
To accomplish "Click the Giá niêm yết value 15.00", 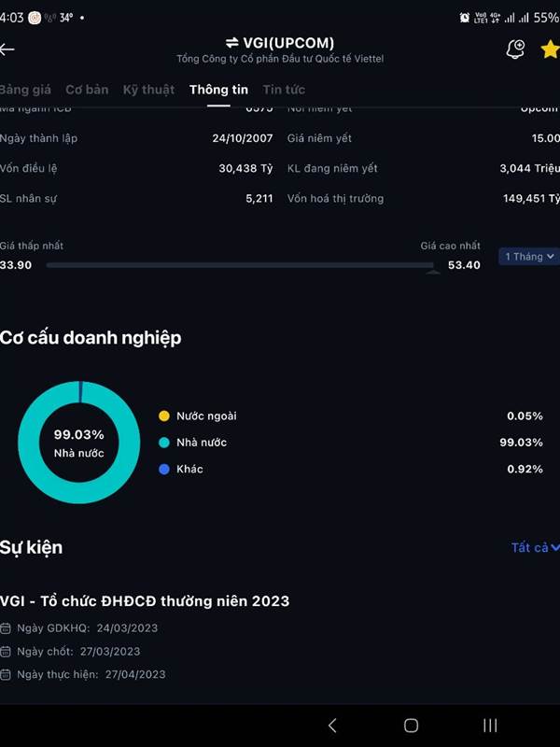I will [x=546, y=138].
